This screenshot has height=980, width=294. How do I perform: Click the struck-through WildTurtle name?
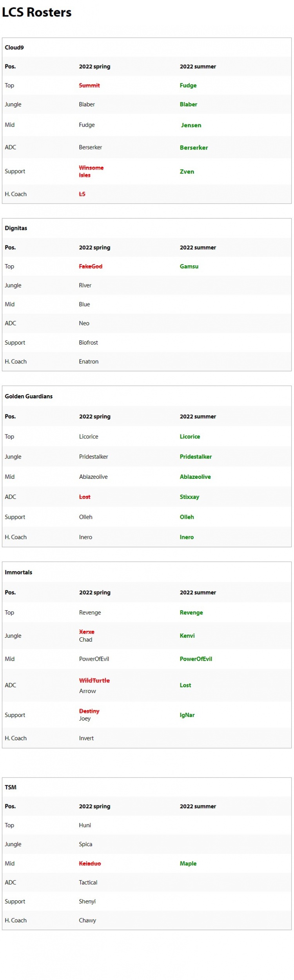pyautogui.click(x=94, y=681)
